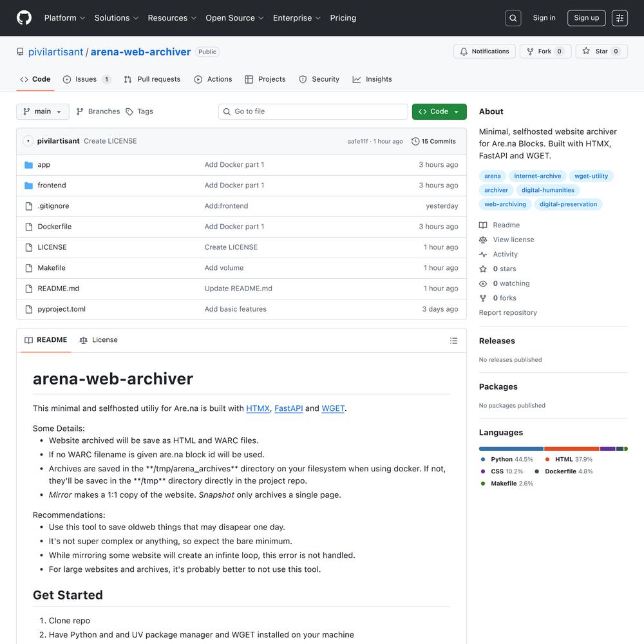Click the HTML segment of languages bar
644x644 pixels.
click(572, 449)
